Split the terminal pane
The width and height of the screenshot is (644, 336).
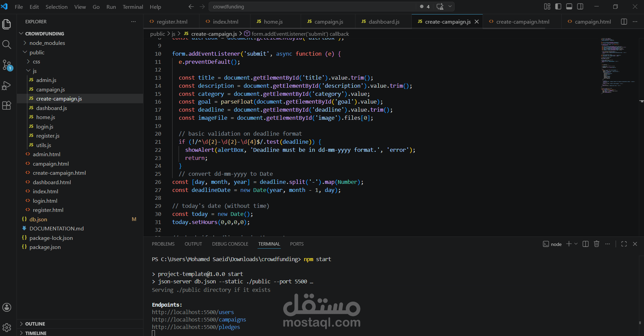pyautogui.click(x=586, y=244)
